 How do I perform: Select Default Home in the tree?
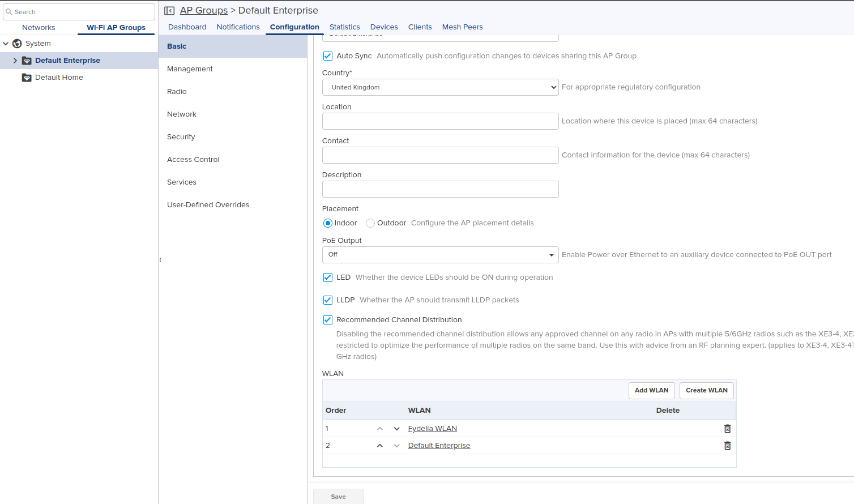click(59, 78)
